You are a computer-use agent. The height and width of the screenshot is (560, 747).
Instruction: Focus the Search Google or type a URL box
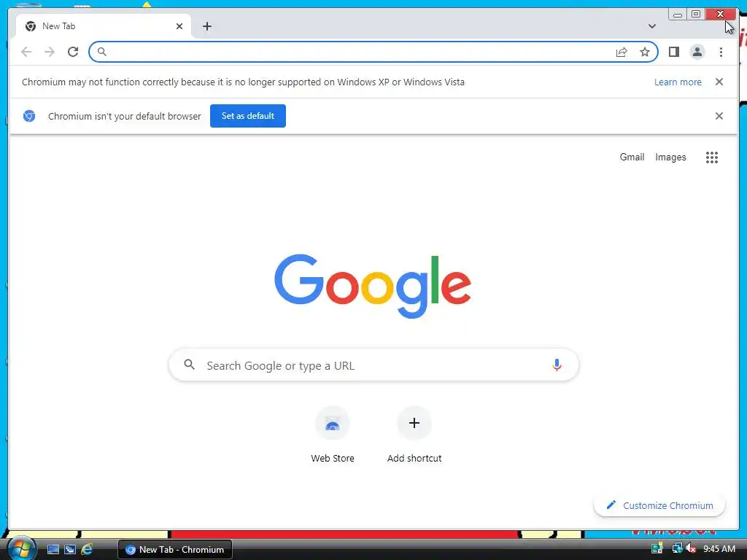[373, 365]
